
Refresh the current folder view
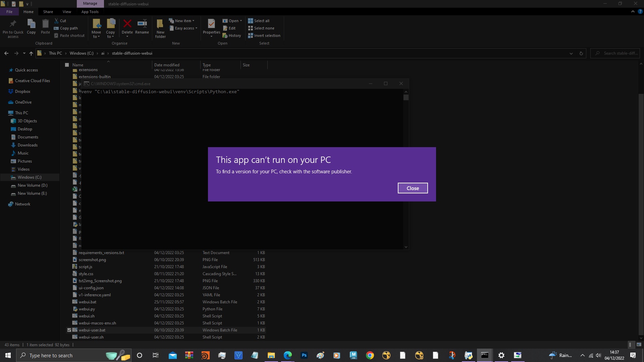point(581,53)
